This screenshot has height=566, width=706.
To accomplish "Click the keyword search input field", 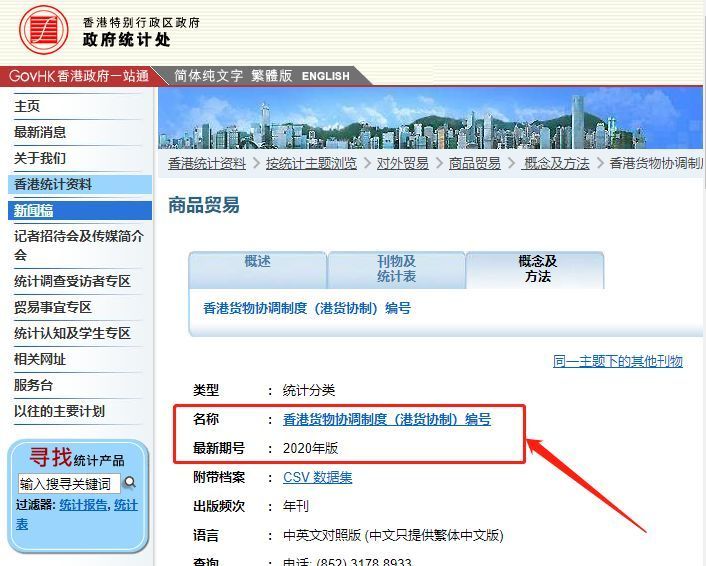I will (x=68, y=483).
